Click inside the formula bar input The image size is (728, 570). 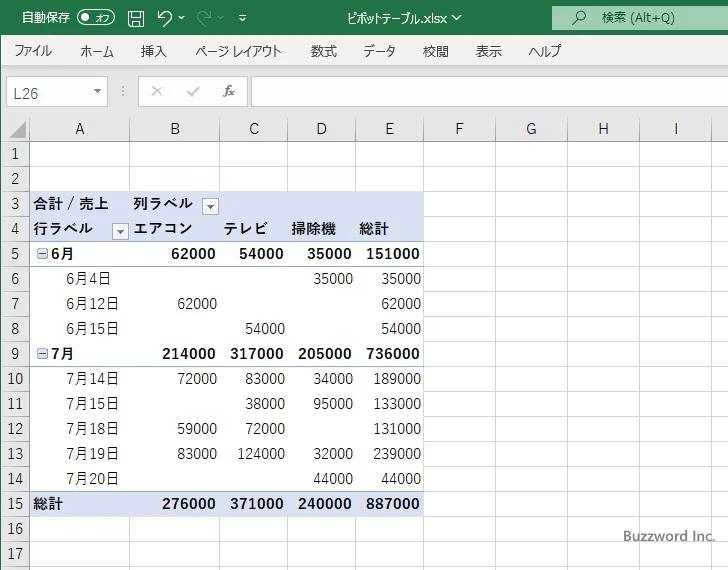pyautogui.click(x=490, y=92)
